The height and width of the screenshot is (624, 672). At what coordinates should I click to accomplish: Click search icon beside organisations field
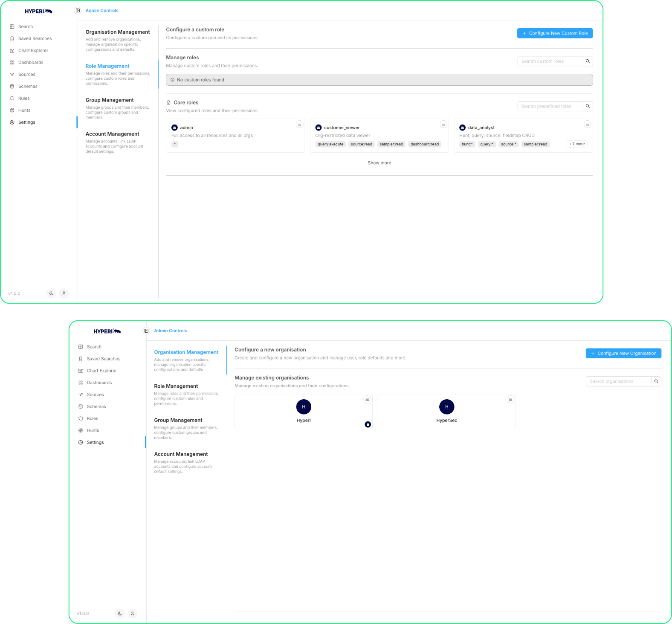pyautogui.click(x=656, y=381)
